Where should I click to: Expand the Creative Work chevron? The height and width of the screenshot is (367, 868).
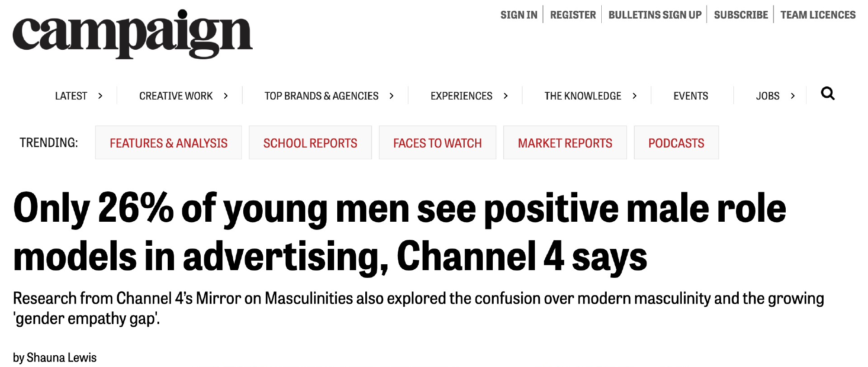coord(226,96)
